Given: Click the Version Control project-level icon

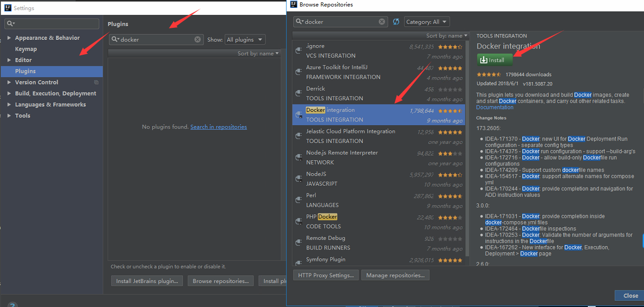Looking at the screenshot, I should (96, 83).
